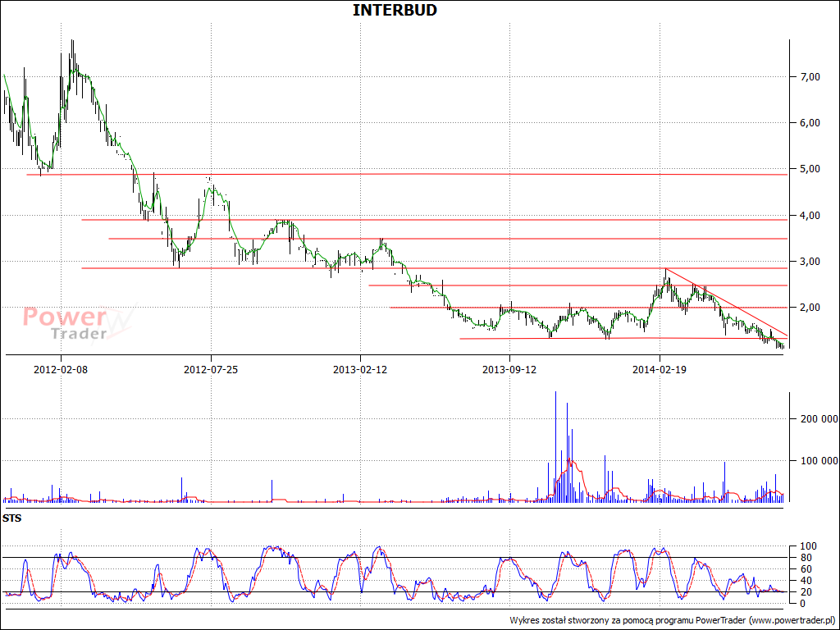Click the 2012-07-25 date label
The image size is (840, 630).
pos(211,369)
